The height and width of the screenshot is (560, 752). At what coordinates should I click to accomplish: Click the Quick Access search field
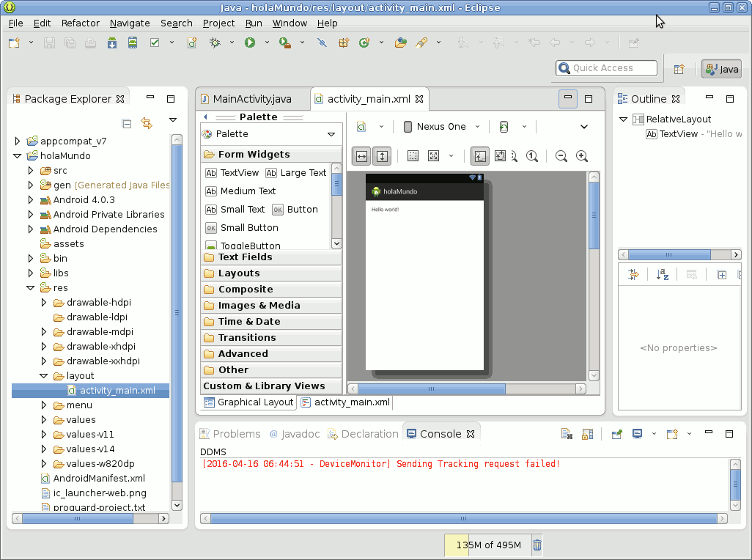click(607, 68)
